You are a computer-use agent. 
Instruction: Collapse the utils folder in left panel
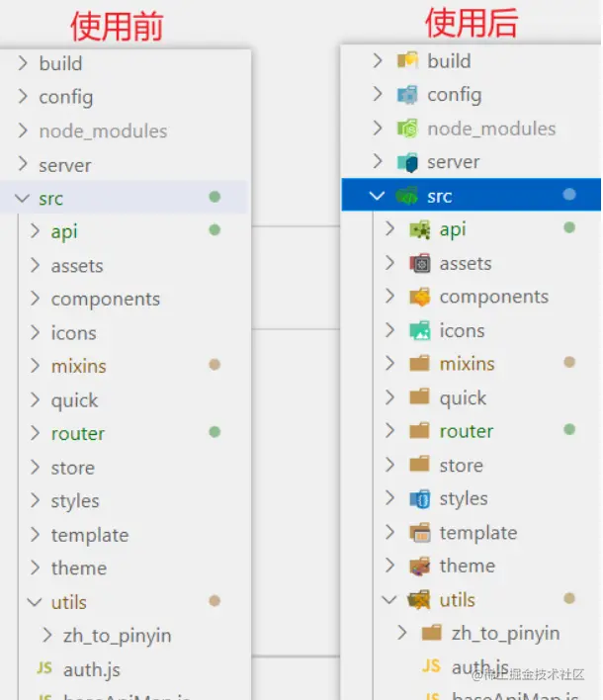(x=36, y=601)
